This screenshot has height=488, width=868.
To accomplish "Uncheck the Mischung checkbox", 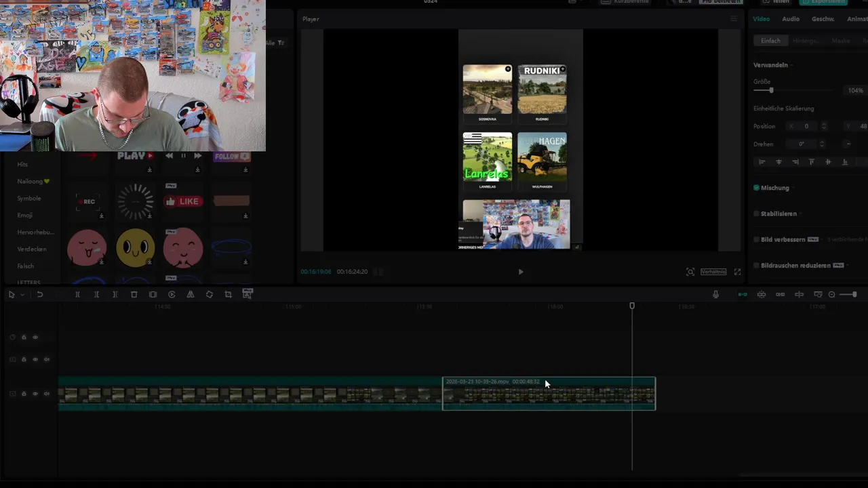I will pos(756,188).
